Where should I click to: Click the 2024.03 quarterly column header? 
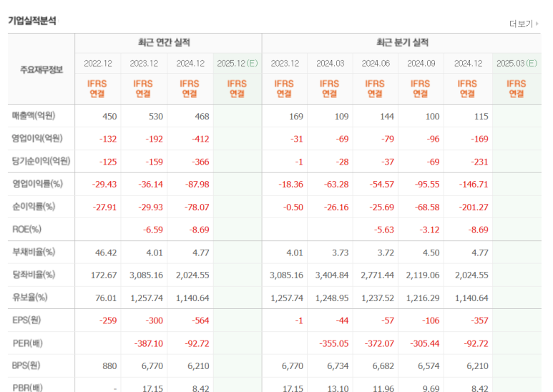tap(330, 64)
